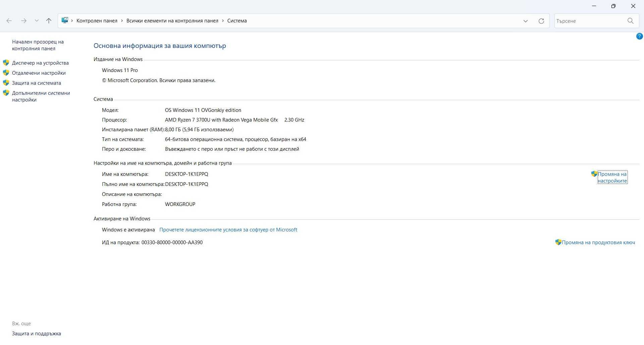Select Всички елементи на контролния панел breadcrumb

pos(172,21)
